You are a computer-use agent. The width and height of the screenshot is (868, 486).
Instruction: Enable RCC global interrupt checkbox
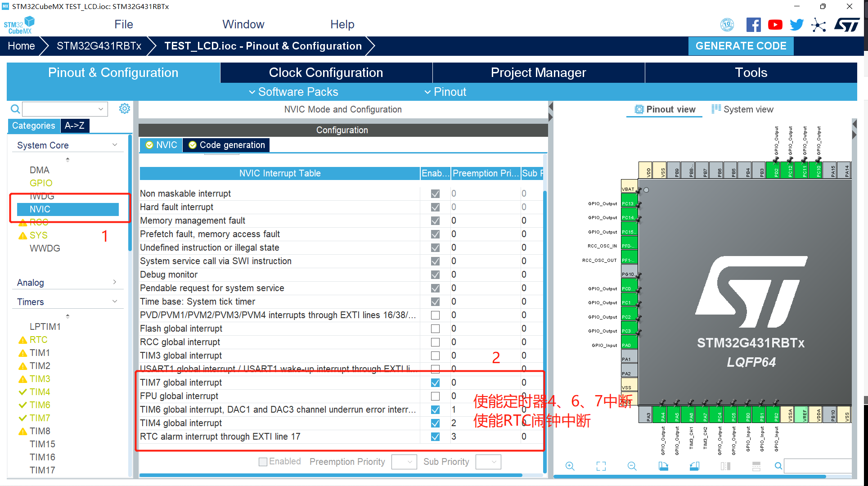pyautogui.click(x=435, y=342)
